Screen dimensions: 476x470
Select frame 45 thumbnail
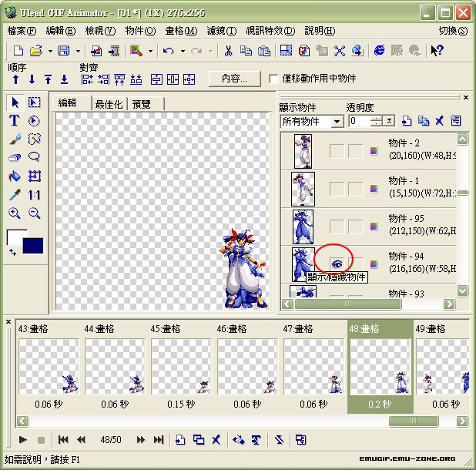[x=181, y=367]
